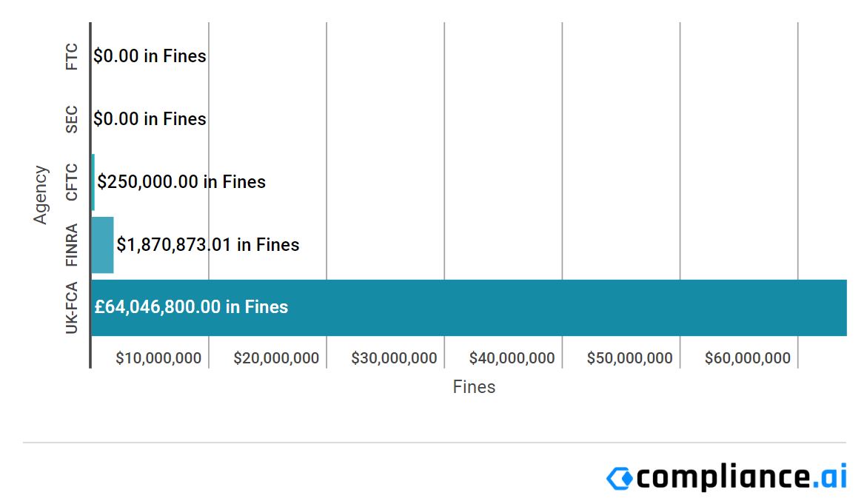Click the $250,000.00 in Fines label

coord(181,181)
